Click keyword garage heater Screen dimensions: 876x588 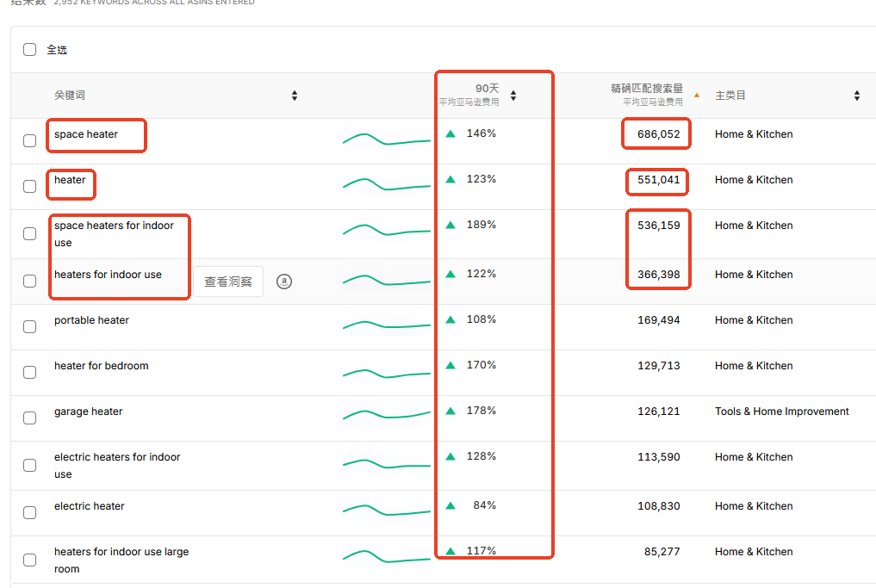[88, 412]
